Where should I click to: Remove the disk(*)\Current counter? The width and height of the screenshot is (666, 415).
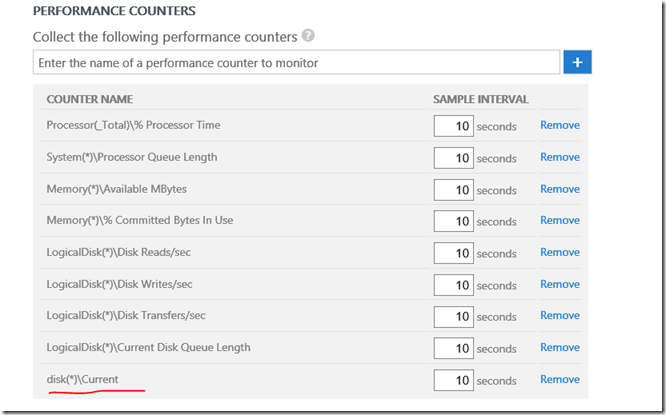559,379
